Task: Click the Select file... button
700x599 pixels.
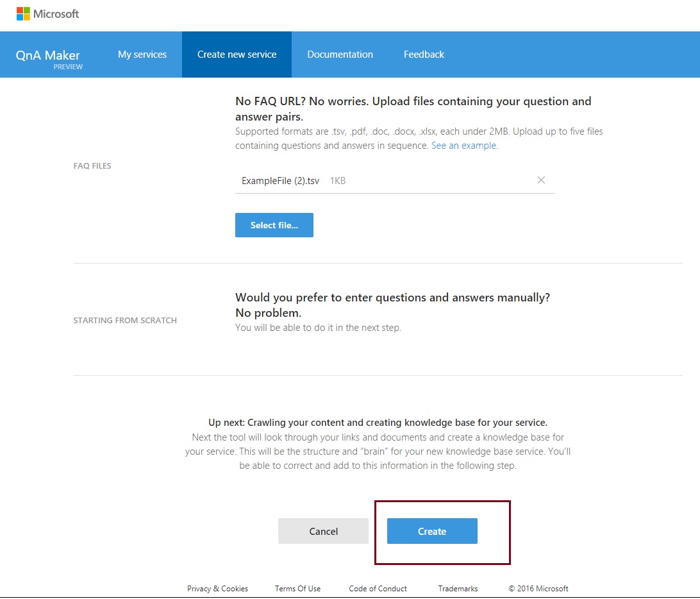Action: [274, 225]
